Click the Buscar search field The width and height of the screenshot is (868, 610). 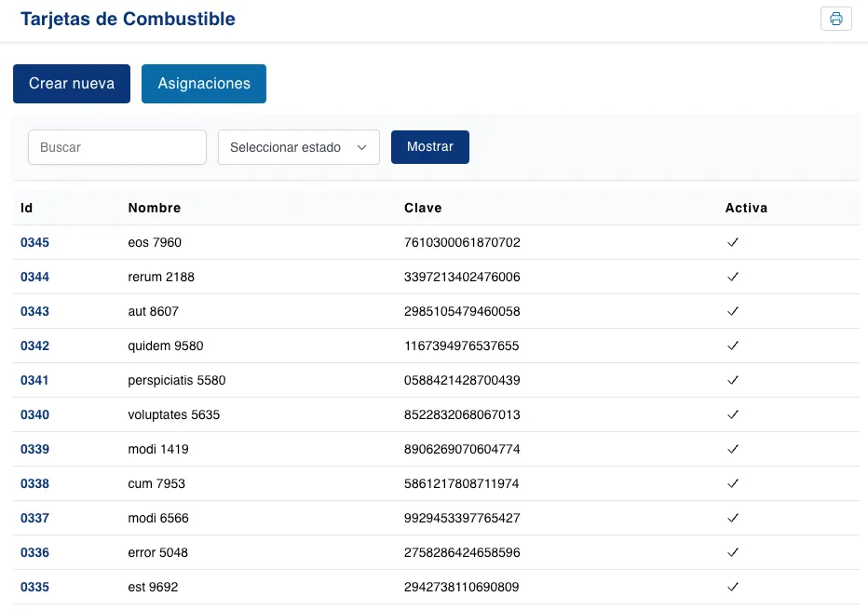click(x=117, y=147)
